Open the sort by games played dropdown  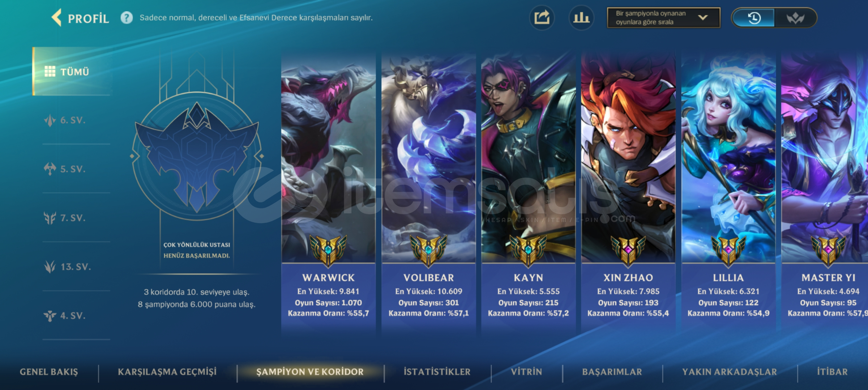click(x=663, y=18)
